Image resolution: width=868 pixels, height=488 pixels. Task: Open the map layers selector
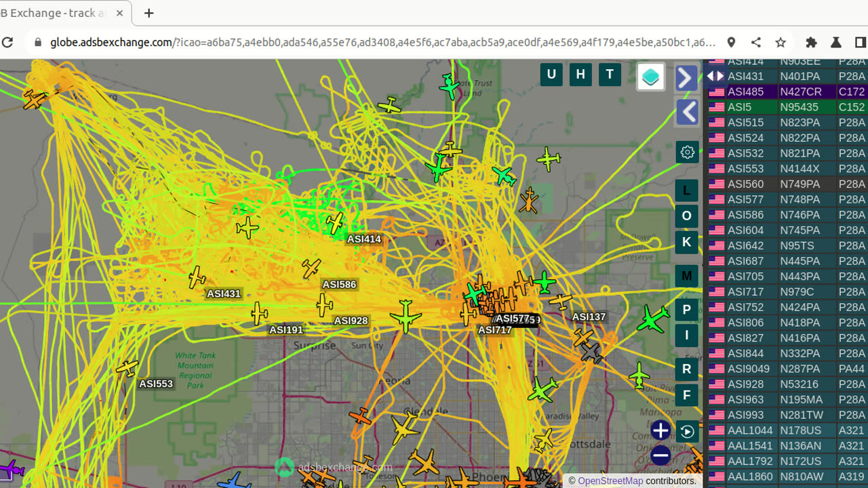pyautogui.click(x=650, y=77)
